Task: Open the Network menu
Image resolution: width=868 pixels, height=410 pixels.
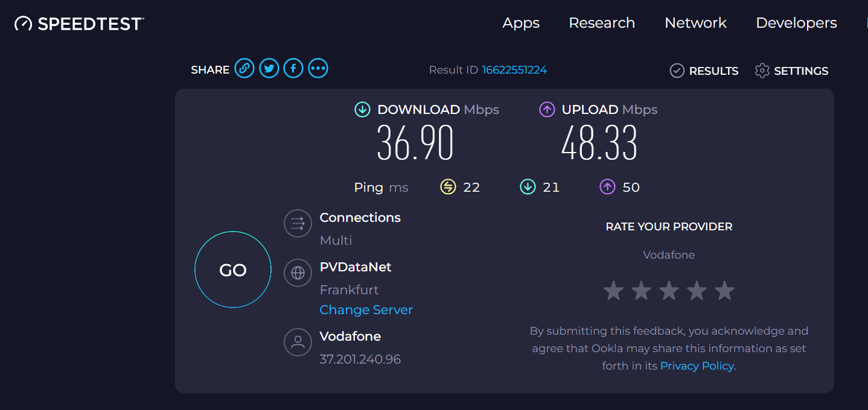Action: tap(695, 23)
